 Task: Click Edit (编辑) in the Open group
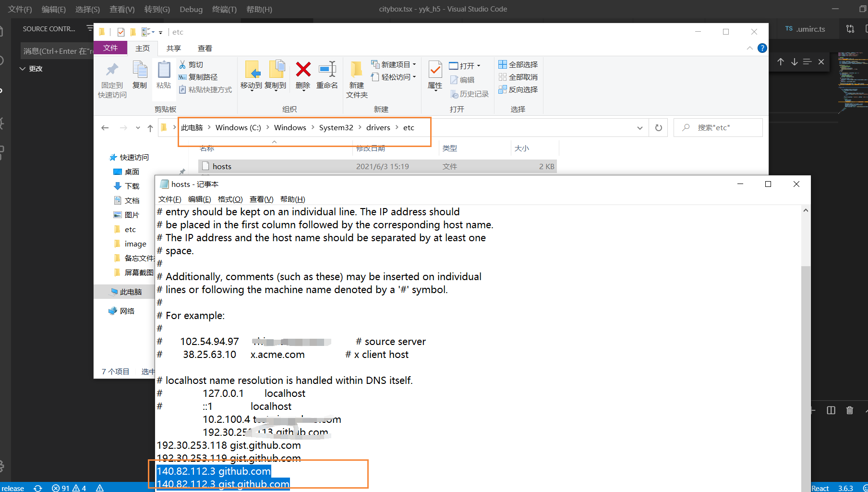click(x=462, y=80)
